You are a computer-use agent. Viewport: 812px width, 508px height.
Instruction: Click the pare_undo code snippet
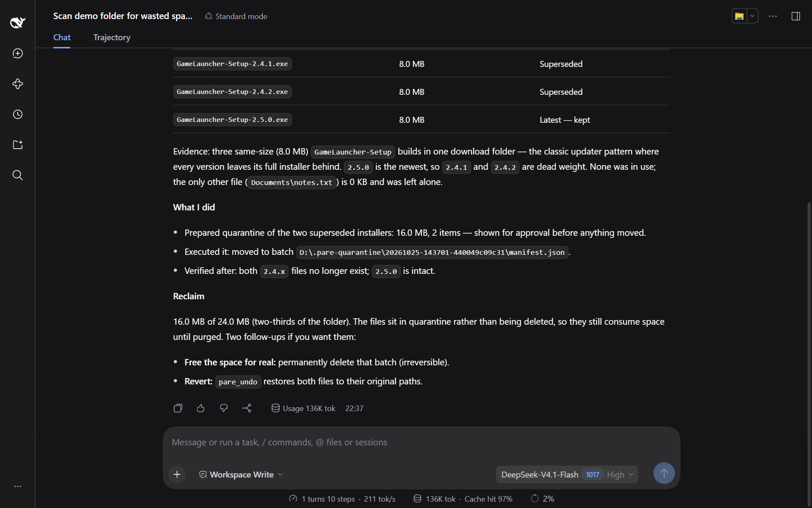click(238, 382)
